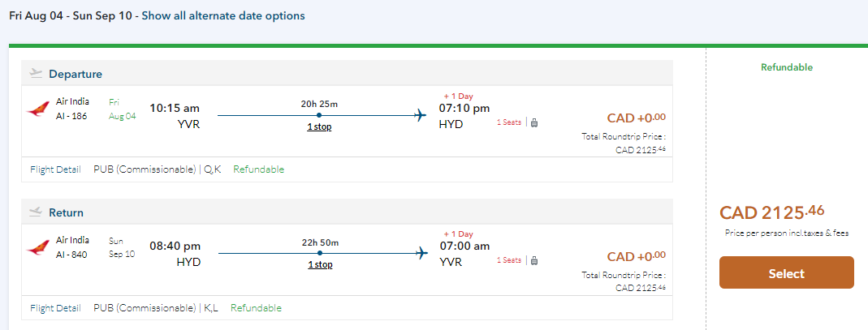Click the airplane icon on the YVR to HYD route line
Viewport: 868px width, 330px height.
(x=420, y=115)
